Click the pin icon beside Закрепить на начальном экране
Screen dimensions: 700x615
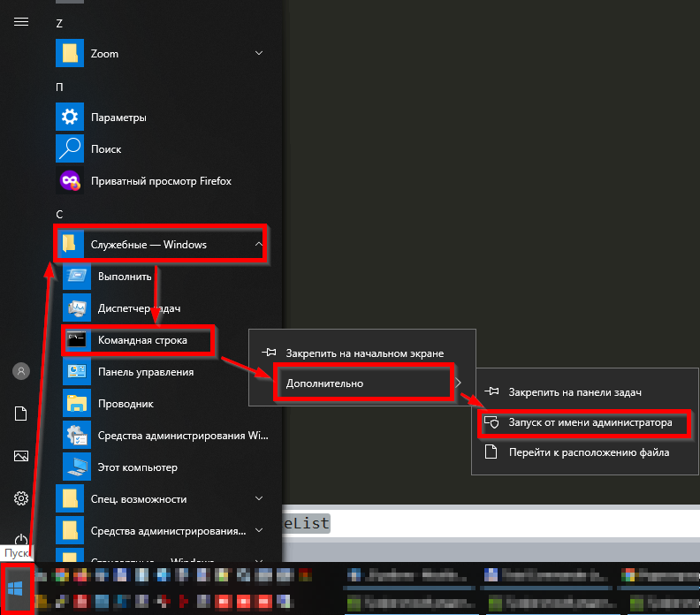[269, 353]
